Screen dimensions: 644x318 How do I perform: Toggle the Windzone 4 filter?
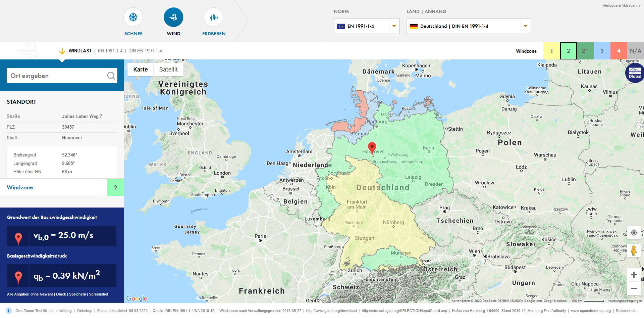pyautogui.click(x=619, y=51)
